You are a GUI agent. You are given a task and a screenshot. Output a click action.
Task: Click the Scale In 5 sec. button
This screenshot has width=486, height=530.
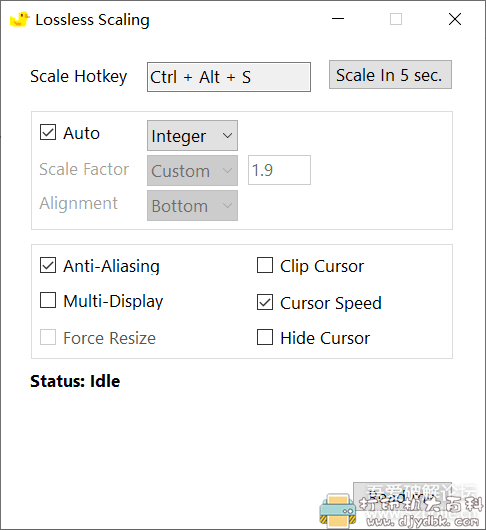pos(390,75)
